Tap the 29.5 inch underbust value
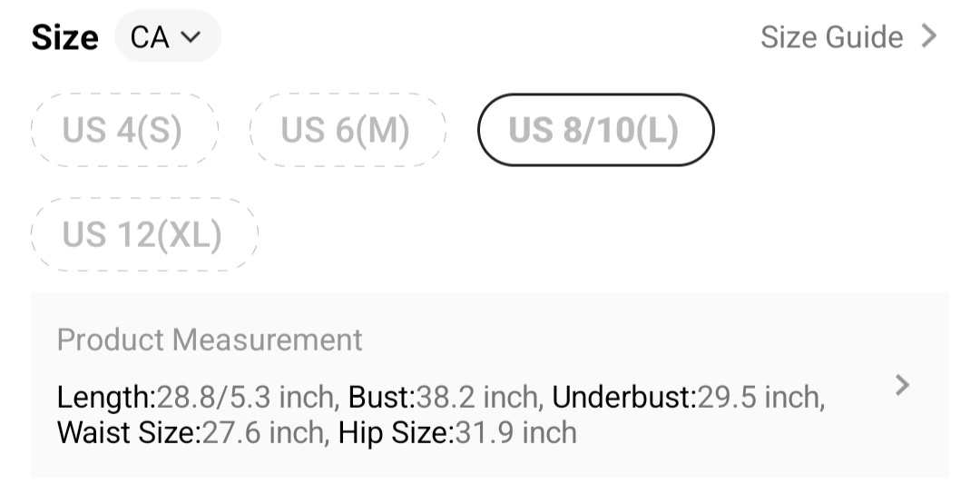The width and height of the screenshot is (980, 494). pos(760,397)
